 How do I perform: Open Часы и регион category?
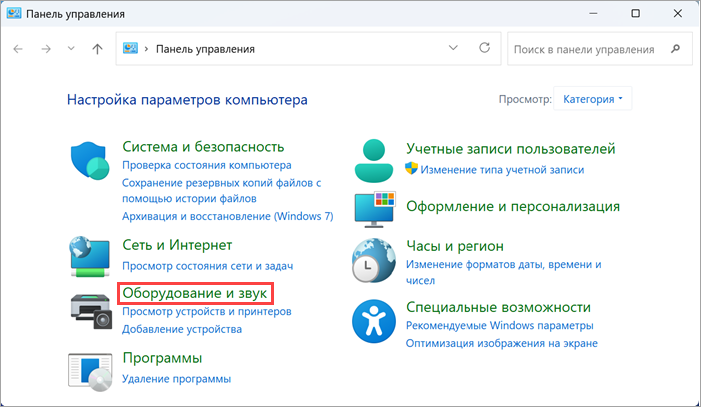pos(455,246)
